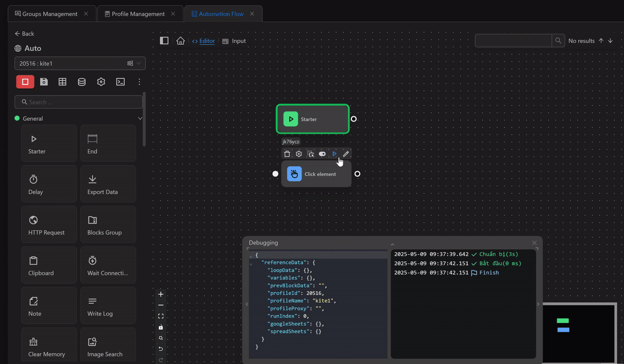Click the red Stop button

tap(25, 82)
